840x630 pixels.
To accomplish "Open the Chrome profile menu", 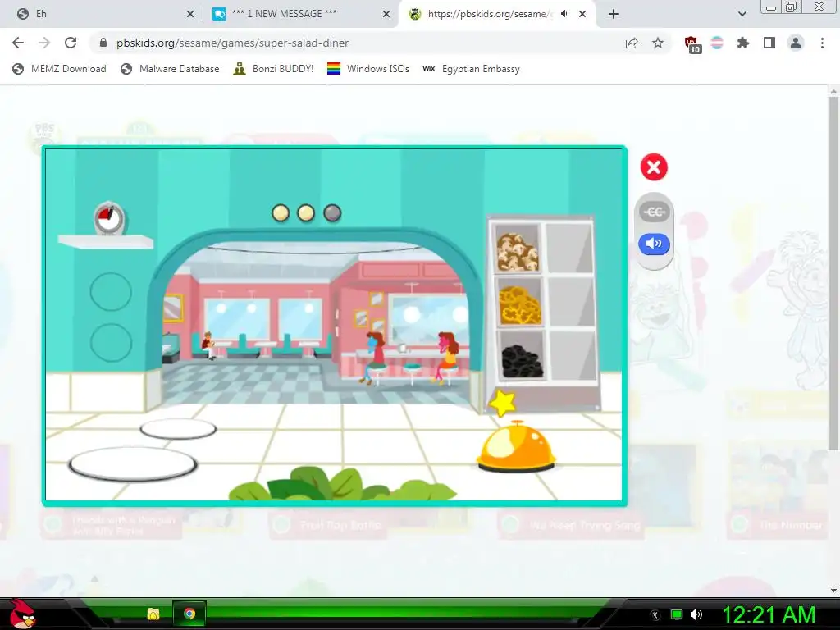I will 796,43.
